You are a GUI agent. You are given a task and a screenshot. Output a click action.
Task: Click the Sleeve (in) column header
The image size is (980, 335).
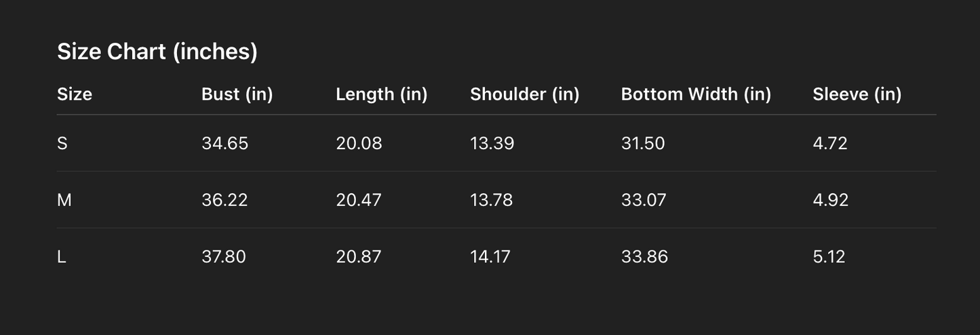(x=857, y=94)
